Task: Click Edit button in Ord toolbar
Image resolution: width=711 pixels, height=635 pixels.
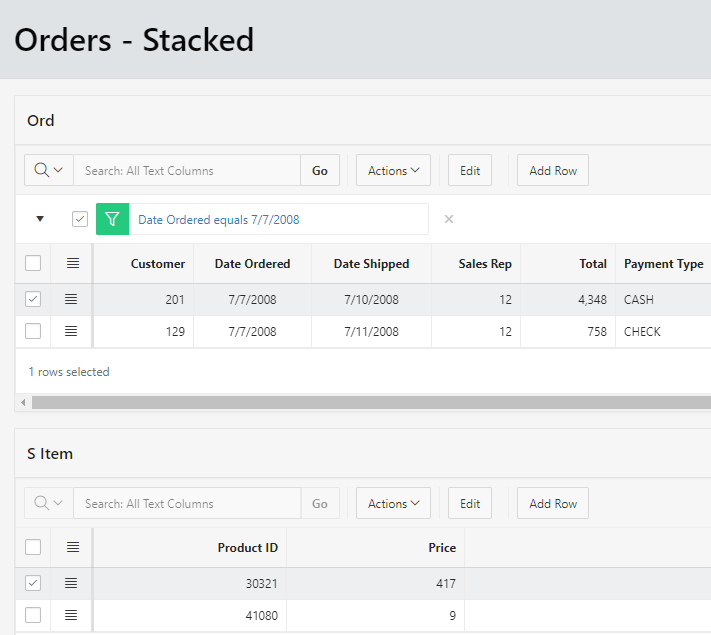Action: (470, 171)
